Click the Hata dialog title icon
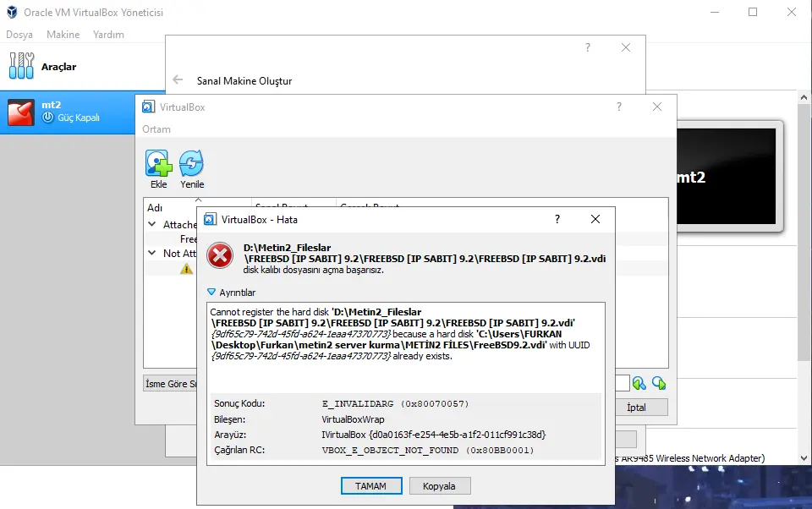812x509 pixels. tap(210, 219)
